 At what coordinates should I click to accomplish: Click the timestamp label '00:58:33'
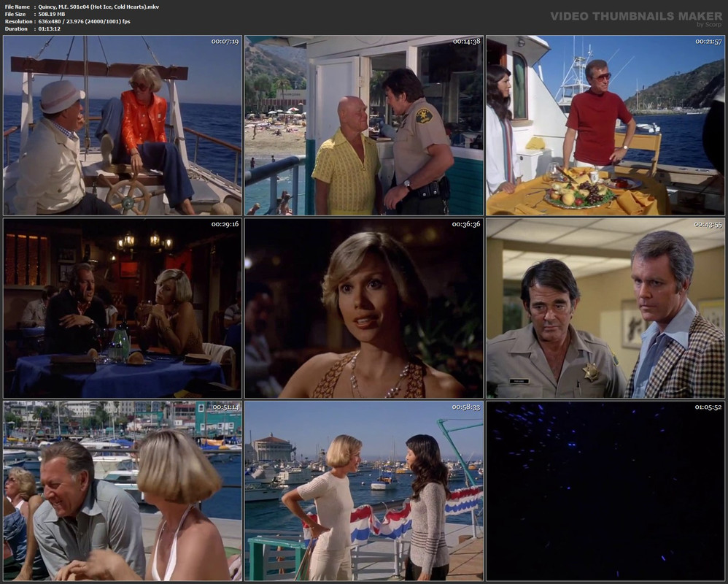pos(466,407)
